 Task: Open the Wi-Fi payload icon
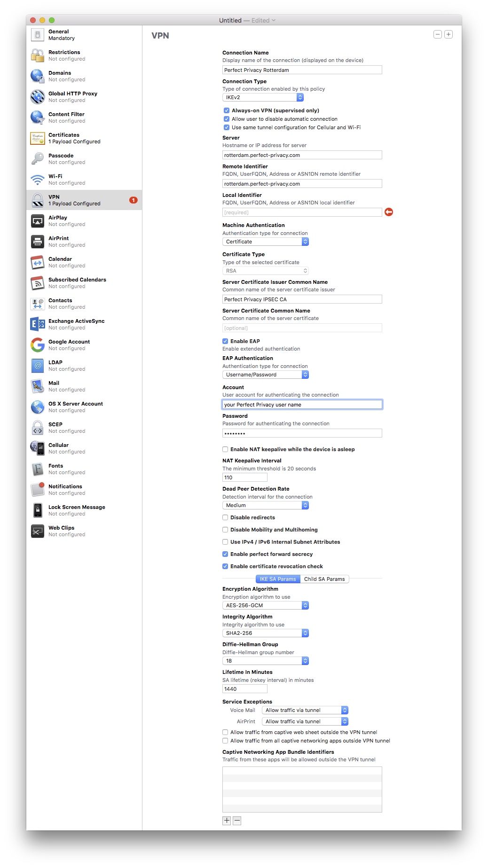tap(38, 180)
